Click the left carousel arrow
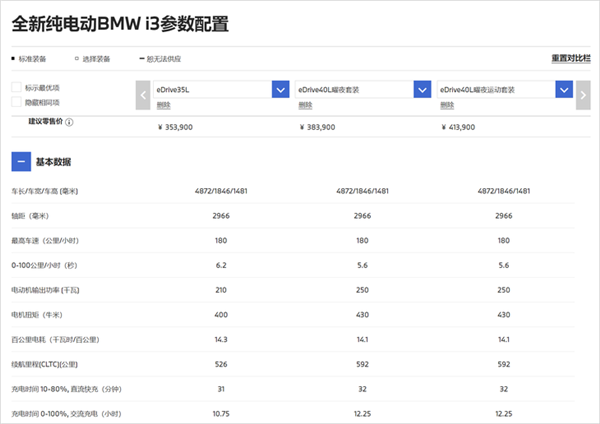The image size is (600, 424). click(143, 94)
